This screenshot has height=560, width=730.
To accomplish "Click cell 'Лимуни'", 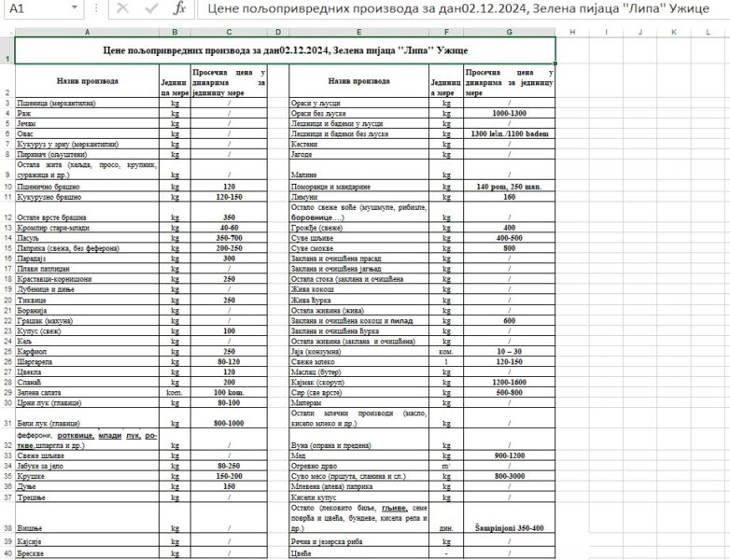I will pyautogui.click(x=359, y=197).
